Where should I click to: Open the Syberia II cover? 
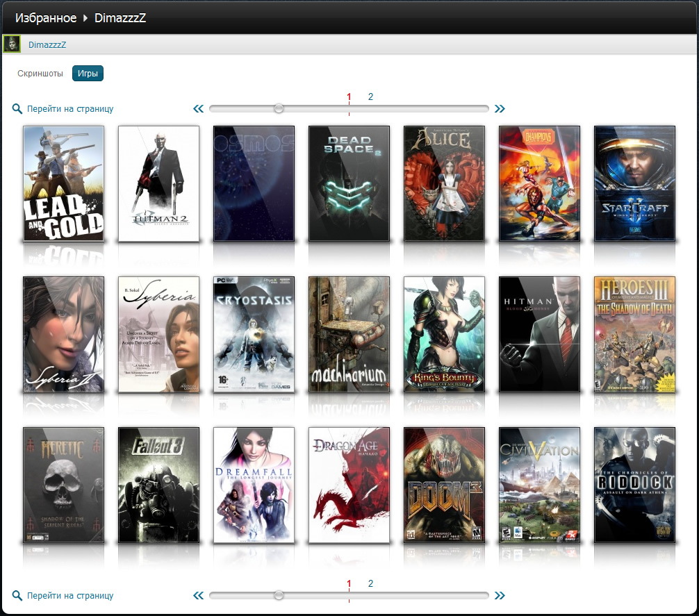coord(63,334)
